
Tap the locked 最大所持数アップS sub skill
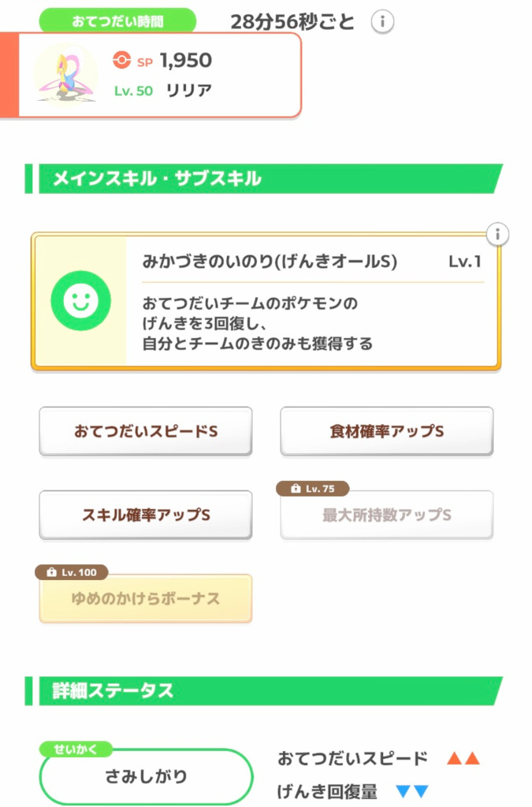[x=387, y=516]
